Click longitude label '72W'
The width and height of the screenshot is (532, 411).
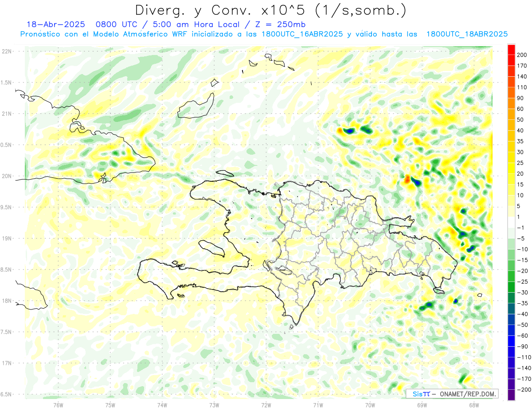(x=266, y=405)
